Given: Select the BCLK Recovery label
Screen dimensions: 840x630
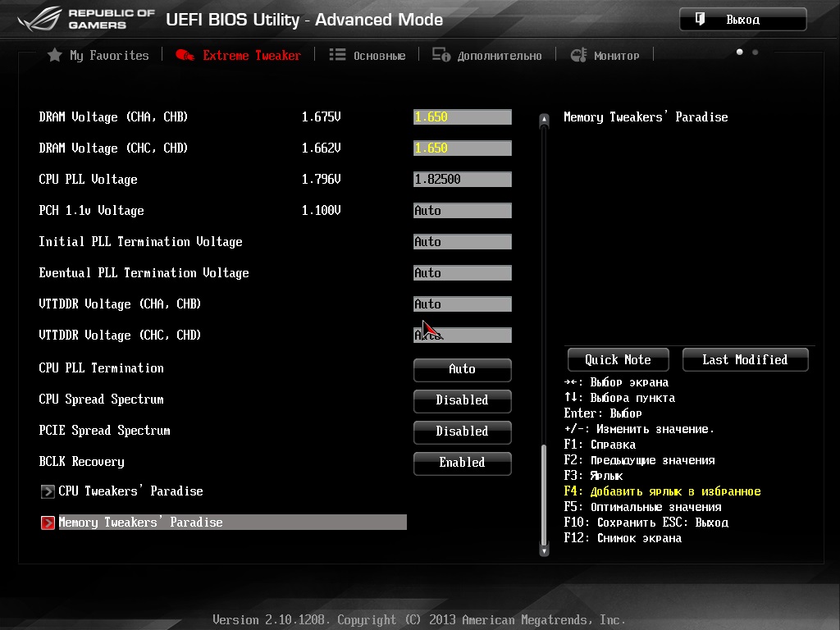Looking at the screenshot, I should click(81, 462).
